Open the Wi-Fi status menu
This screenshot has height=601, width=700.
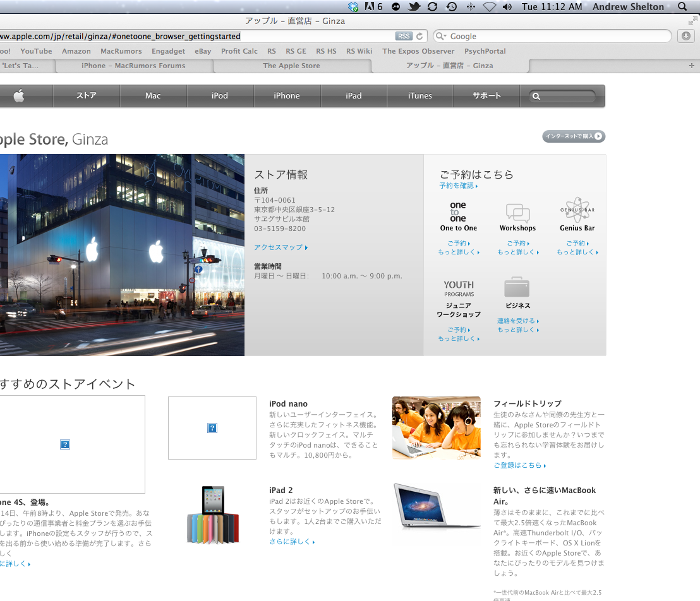(489, 7)
